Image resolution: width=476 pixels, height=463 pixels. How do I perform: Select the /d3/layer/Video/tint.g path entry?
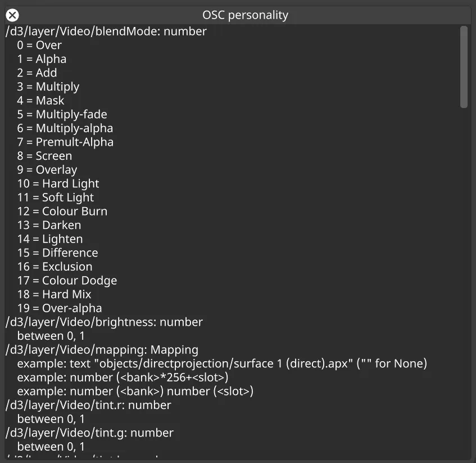point(88,433)
